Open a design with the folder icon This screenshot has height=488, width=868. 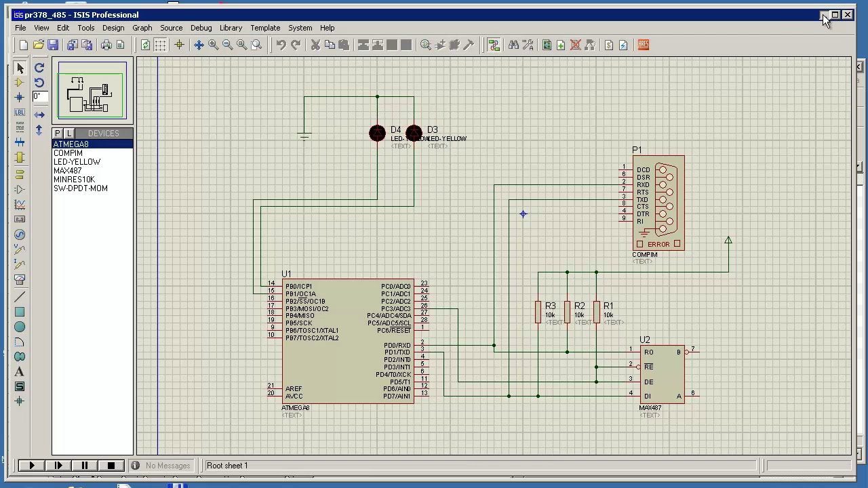coord(38,45)
